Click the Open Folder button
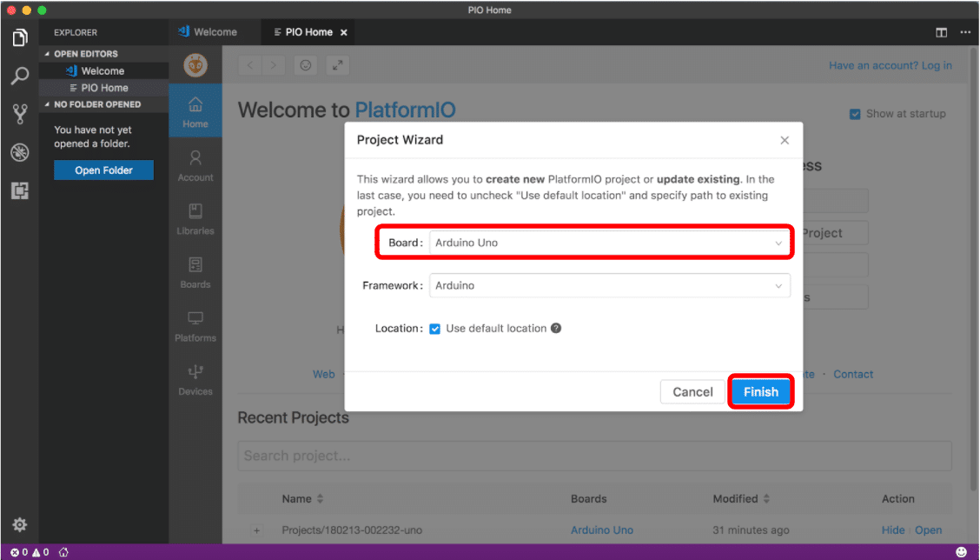The width and height of the screenshot is (980, 560). 103,170
